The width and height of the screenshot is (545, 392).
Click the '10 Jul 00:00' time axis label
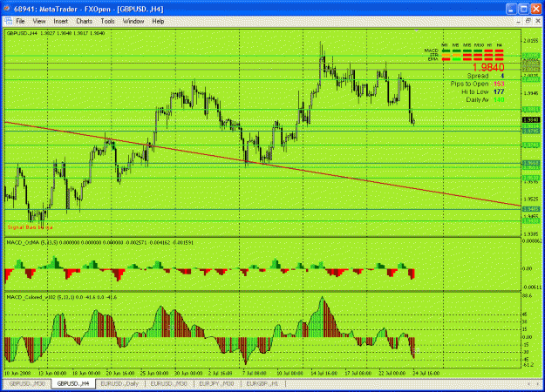290,373
